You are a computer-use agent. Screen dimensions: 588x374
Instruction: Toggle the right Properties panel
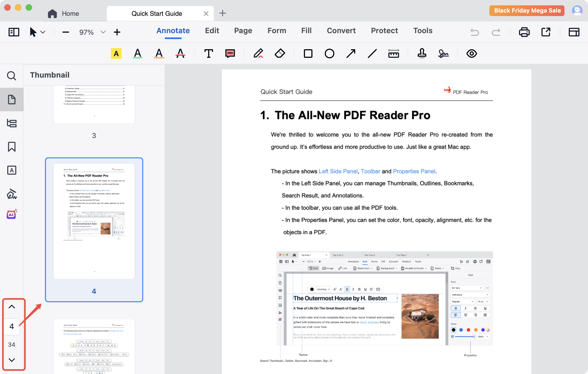coord(574,32)
